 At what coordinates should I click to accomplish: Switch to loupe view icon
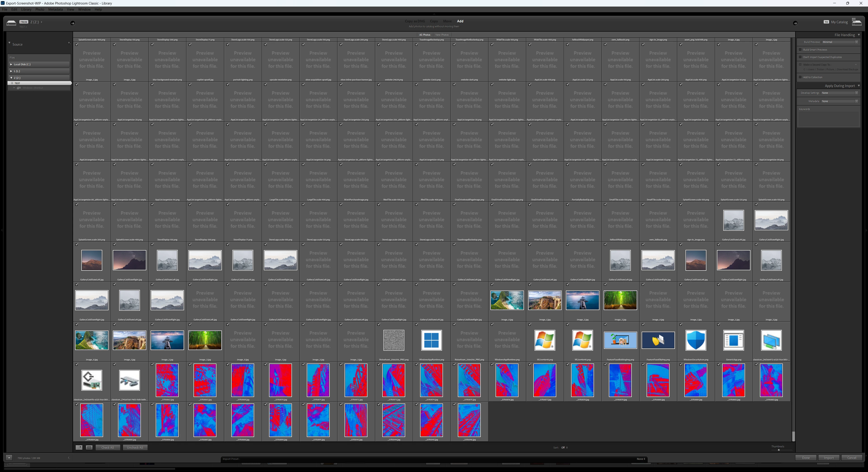89,447
